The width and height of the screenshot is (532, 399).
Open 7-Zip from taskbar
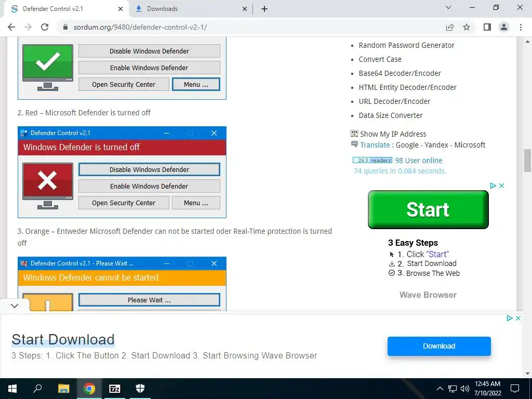click(115, 389)
